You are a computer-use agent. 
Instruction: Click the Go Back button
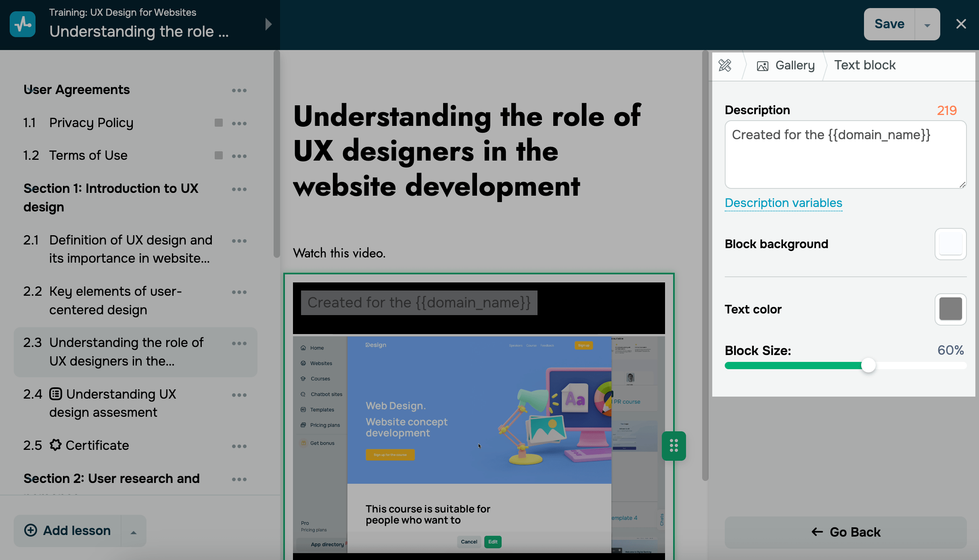point(845,532)
